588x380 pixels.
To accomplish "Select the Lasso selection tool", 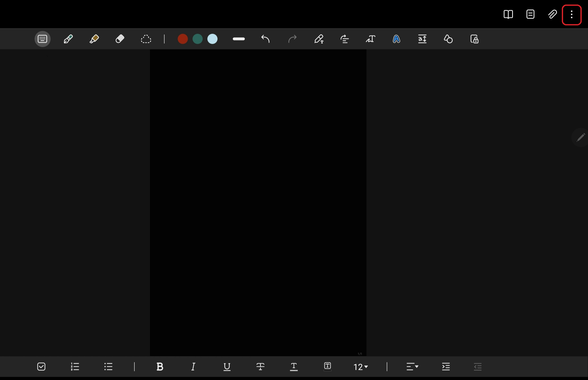I will (146, 39).
